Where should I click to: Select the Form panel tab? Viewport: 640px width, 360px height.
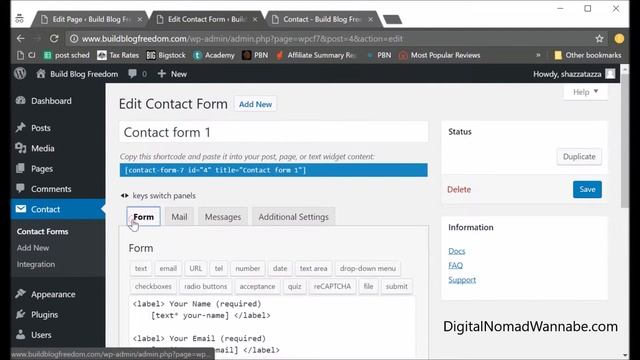143,217
